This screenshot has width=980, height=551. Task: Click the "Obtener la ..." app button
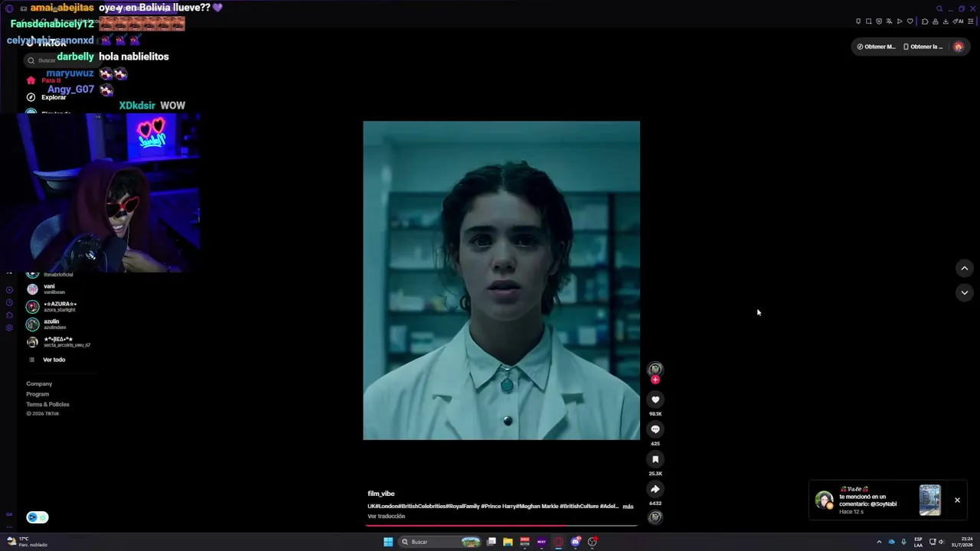coord(923,47)
